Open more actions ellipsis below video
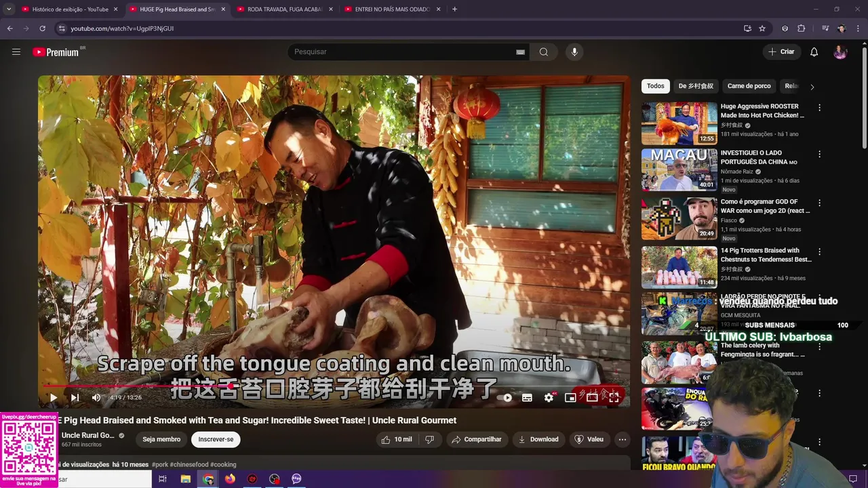Image resolution: width=868 pixels, height=488 pixels. tap(622, 439)
